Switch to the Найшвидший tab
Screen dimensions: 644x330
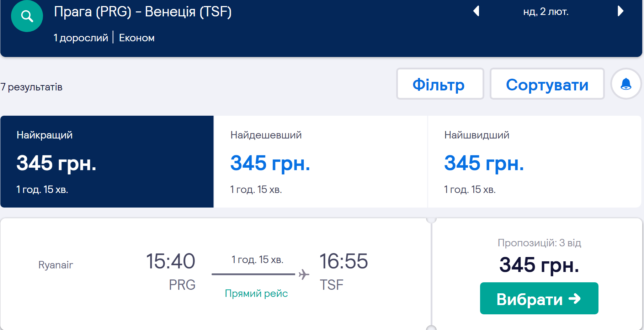(533, 161)
